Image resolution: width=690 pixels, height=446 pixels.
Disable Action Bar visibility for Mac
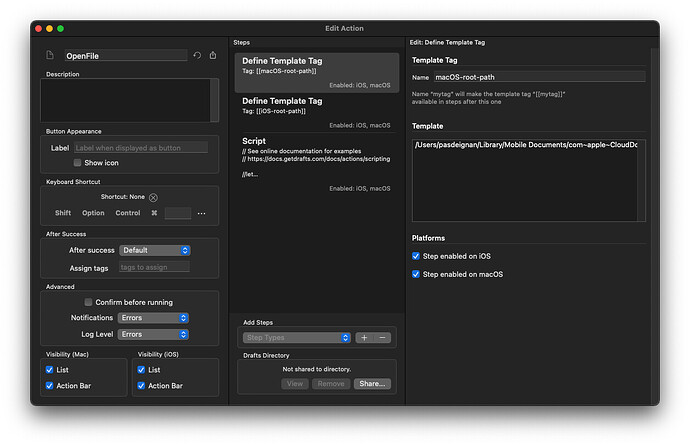(x=49, y=386)
